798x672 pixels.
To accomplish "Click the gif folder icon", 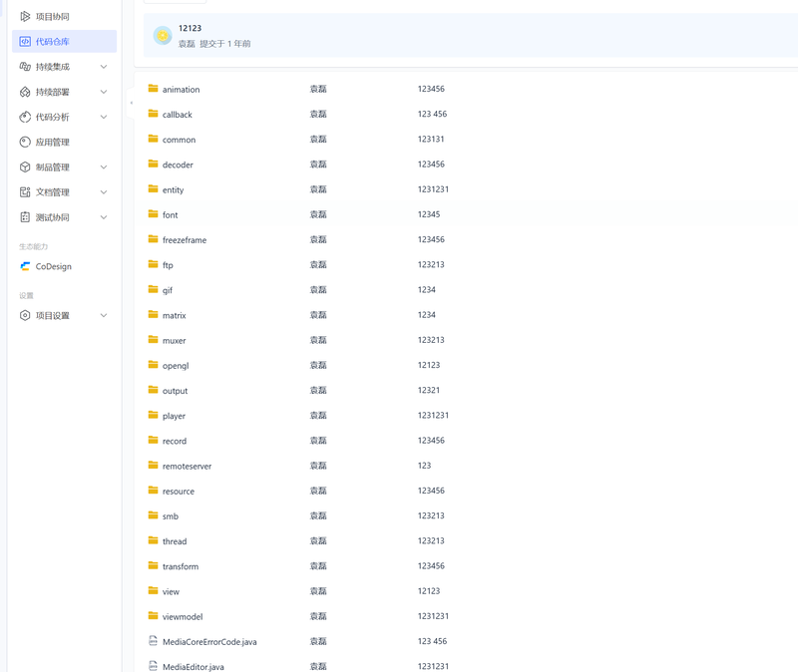I will tap(154, 289).
